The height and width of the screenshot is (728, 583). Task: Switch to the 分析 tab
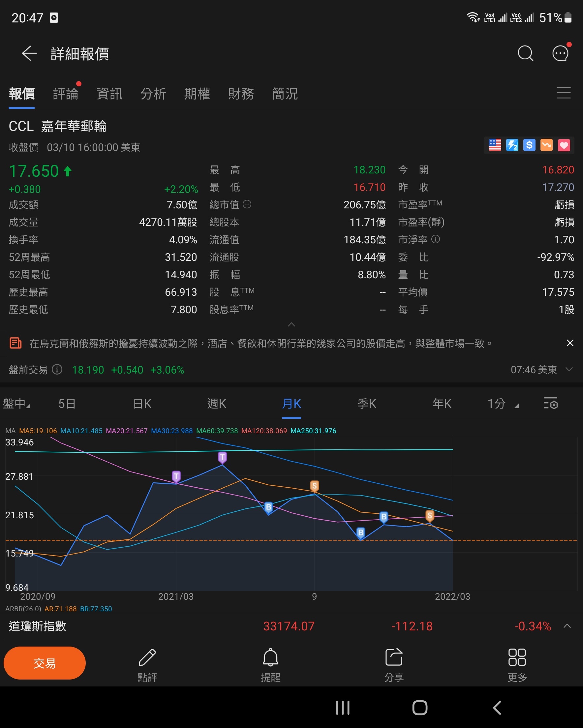click(x=153, y=94)
